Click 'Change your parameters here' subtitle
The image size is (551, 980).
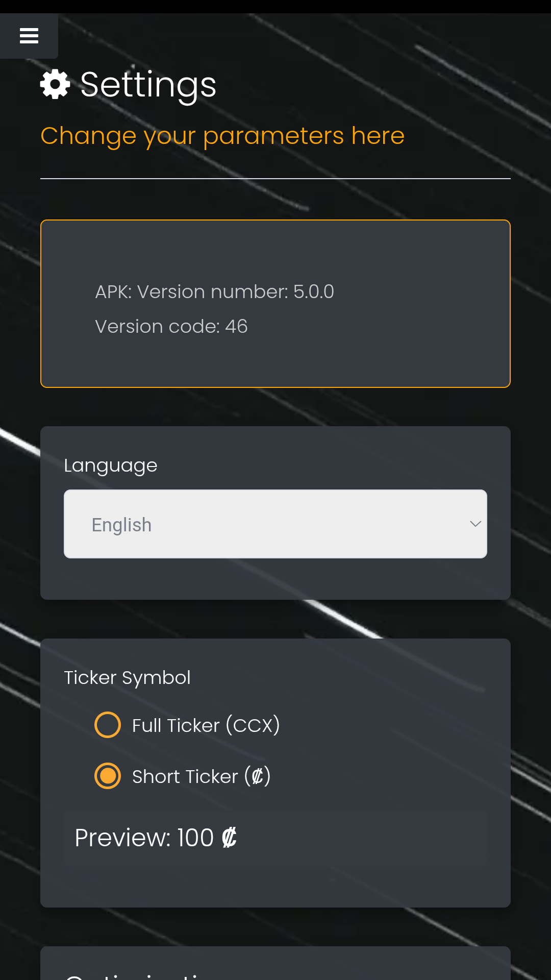pos(222,136)
